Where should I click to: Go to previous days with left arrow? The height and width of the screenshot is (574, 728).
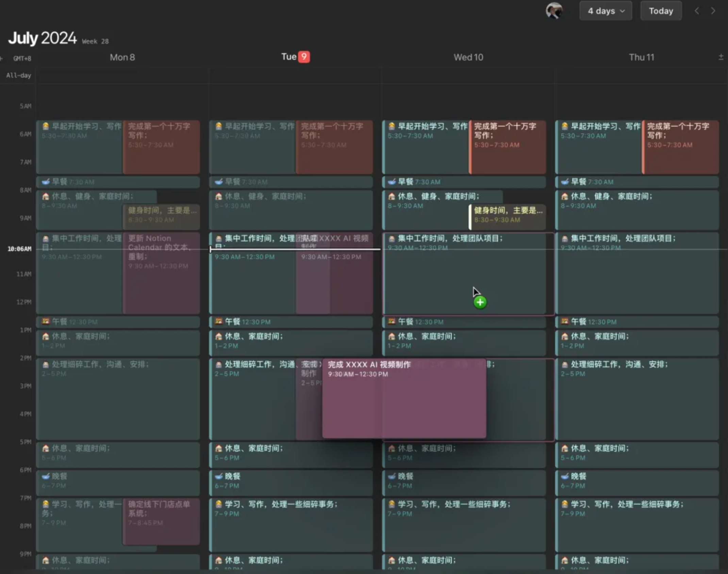tap(697, 11)
